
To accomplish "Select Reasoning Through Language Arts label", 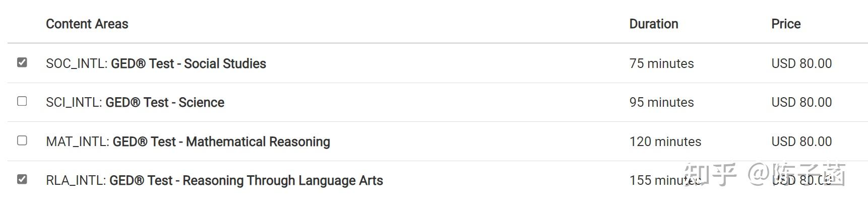I will [246, 180].
